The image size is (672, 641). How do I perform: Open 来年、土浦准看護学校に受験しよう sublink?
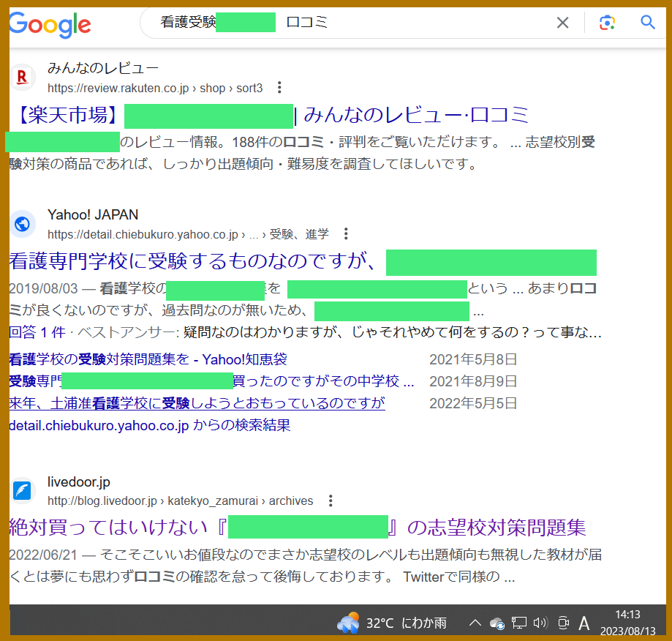click(197, 403)
